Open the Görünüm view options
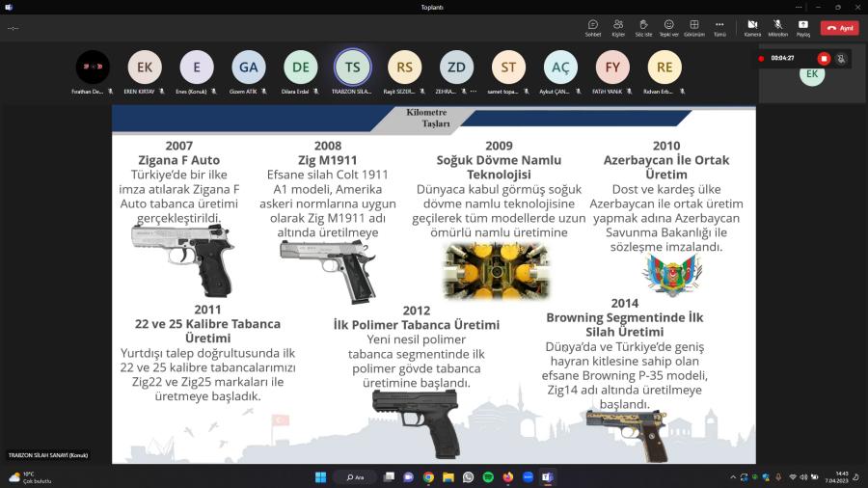This screenshot has width=868, height=488. 694,28
